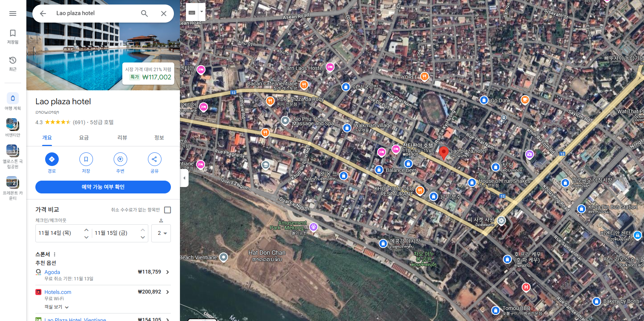The height and width of the screenshot is (321, 644).
Task: Click the ₩117,002 special price badge
Action: click(x=149, y=74)
